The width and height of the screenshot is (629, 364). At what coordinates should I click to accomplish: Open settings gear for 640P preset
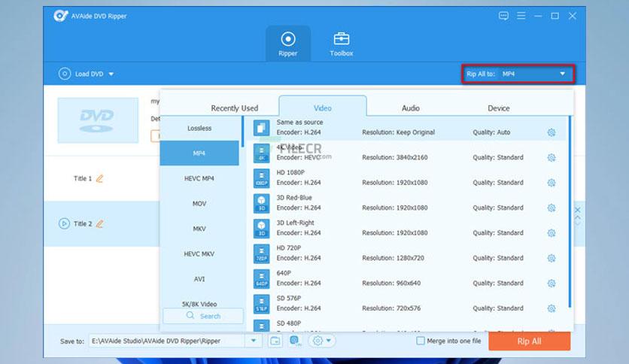[x=552, y=284]
